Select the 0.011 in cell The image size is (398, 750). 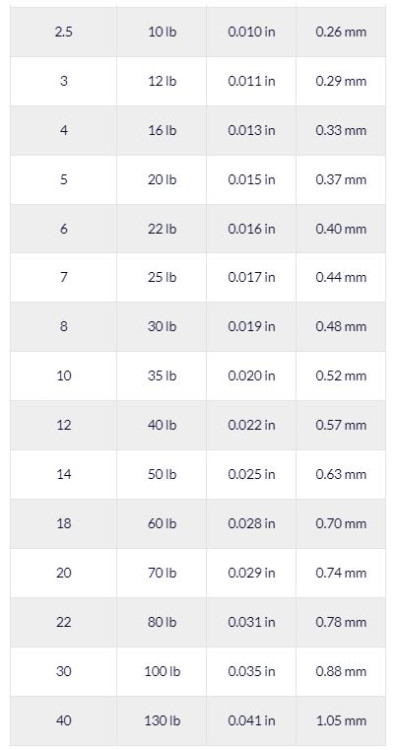point(251,81)
